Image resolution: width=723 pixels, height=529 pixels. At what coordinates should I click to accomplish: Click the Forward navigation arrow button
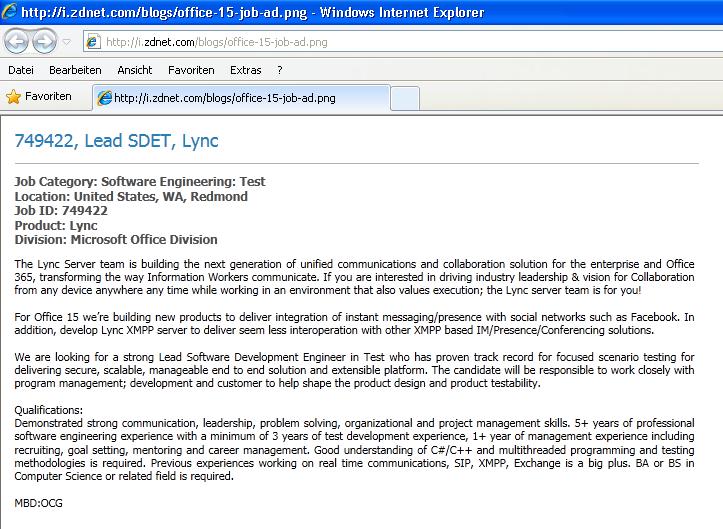[x=44, y=42]
